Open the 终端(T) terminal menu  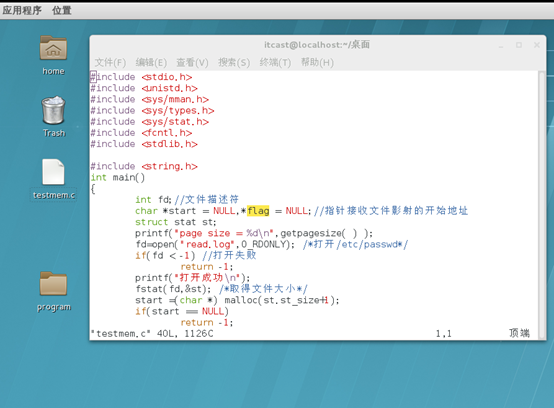tap(275, 63)
